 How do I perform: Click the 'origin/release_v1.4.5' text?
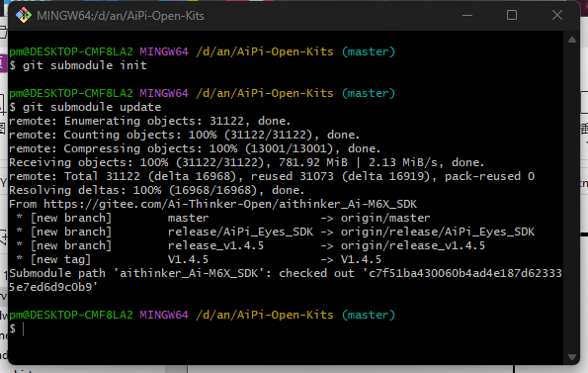coord(413,246)
